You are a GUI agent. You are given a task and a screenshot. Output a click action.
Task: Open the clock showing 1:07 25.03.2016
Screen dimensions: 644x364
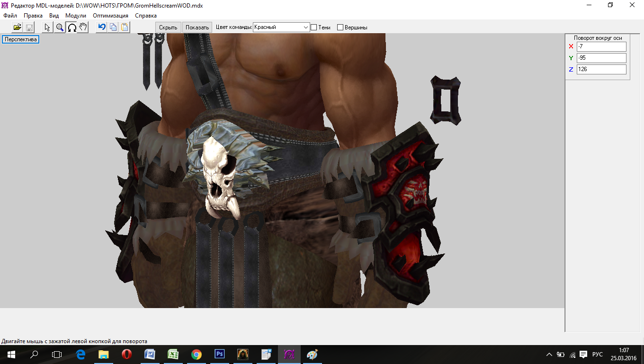pyautogui.click(x=624, y=355)
